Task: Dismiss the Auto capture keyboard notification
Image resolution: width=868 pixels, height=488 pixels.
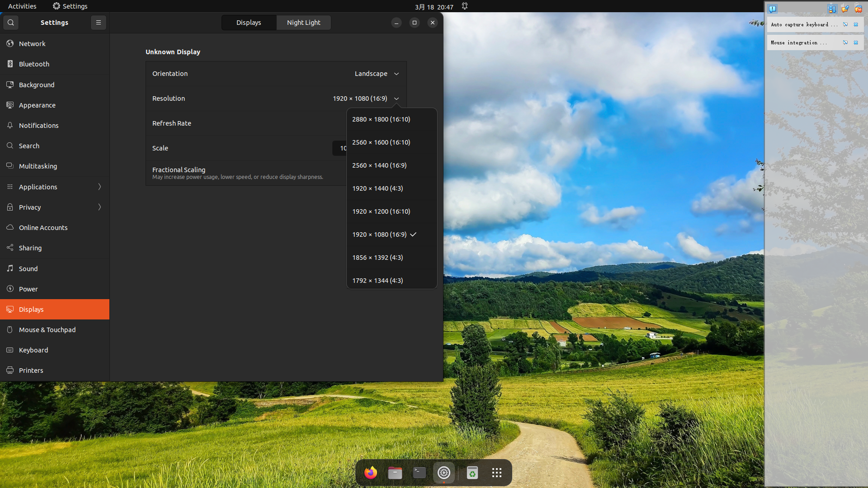Action: pos(855,24)
